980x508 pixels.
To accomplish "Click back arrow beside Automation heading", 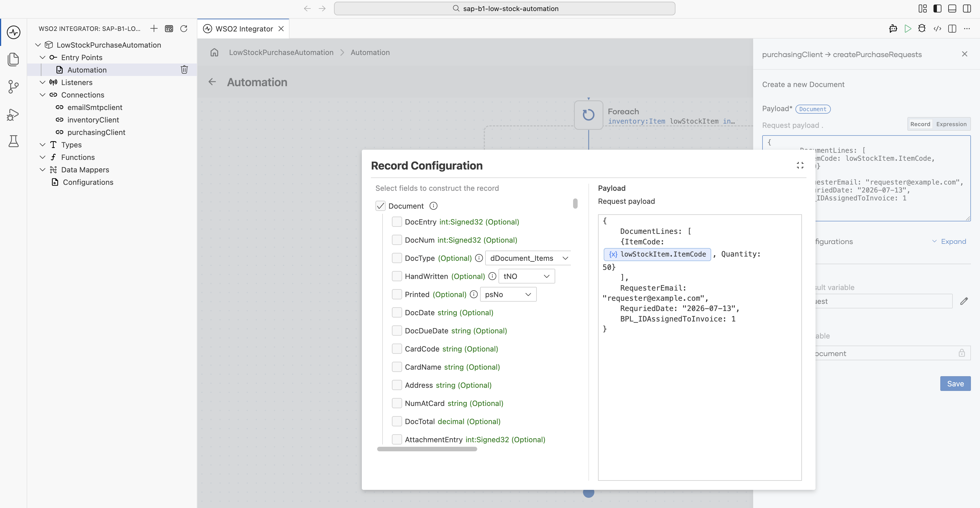I will [212, 82].
